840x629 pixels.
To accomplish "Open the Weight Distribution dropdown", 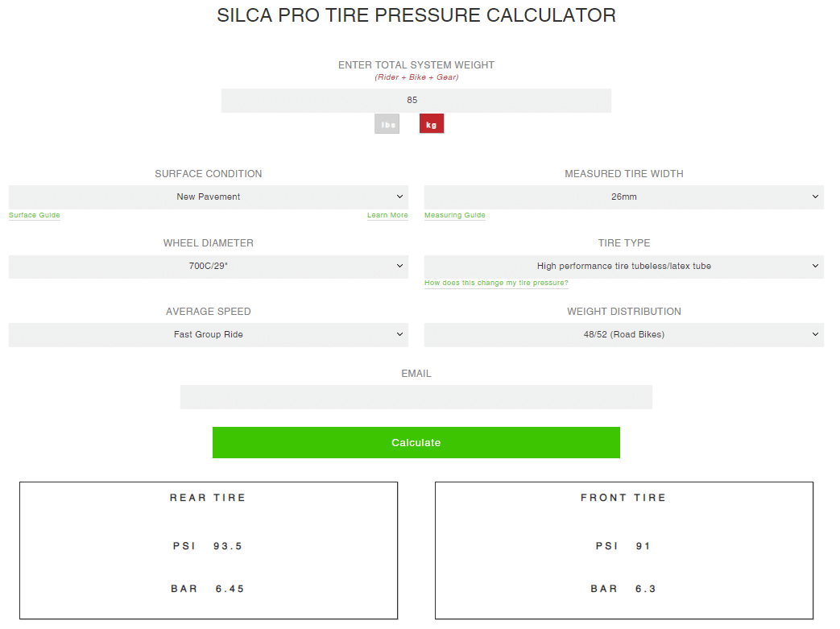I will coord(624,335).
